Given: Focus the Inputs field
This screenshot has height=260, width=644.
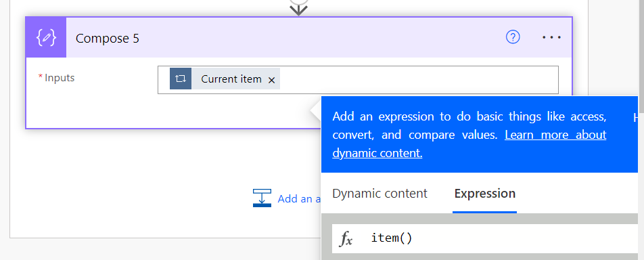Looking at the screenshot, I should pyautogui.click(x=358, y=80).
